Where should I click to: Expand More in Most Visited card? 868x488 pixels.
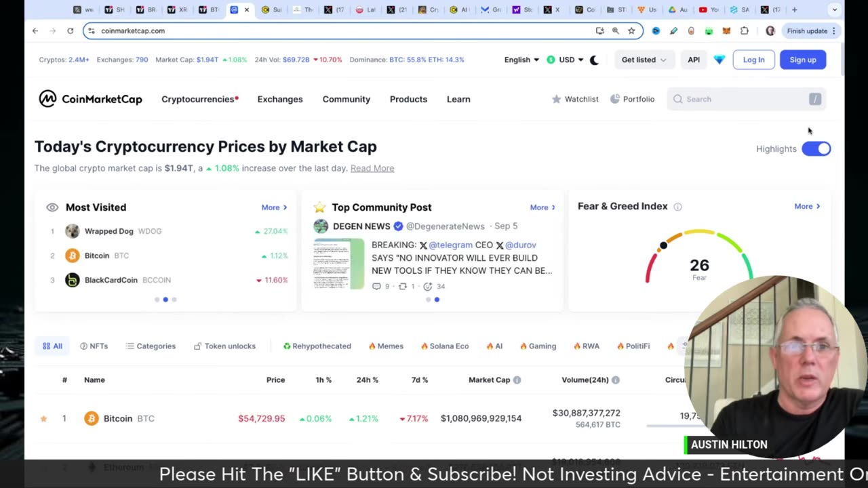274,207
